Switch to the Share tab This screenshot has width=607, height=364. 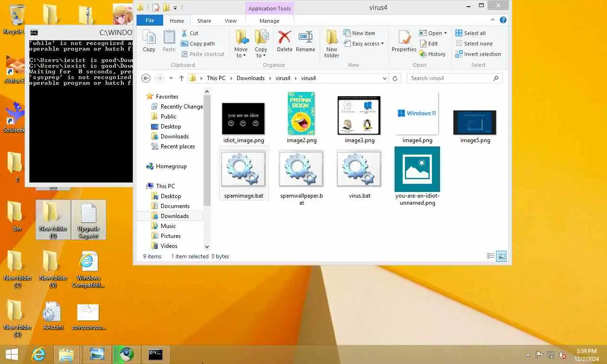click(204, 21)
